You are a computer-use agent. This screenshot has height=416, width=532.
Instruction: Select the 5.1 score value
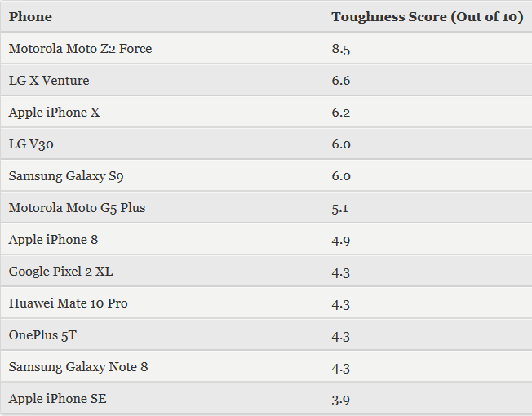coord(340,208)
